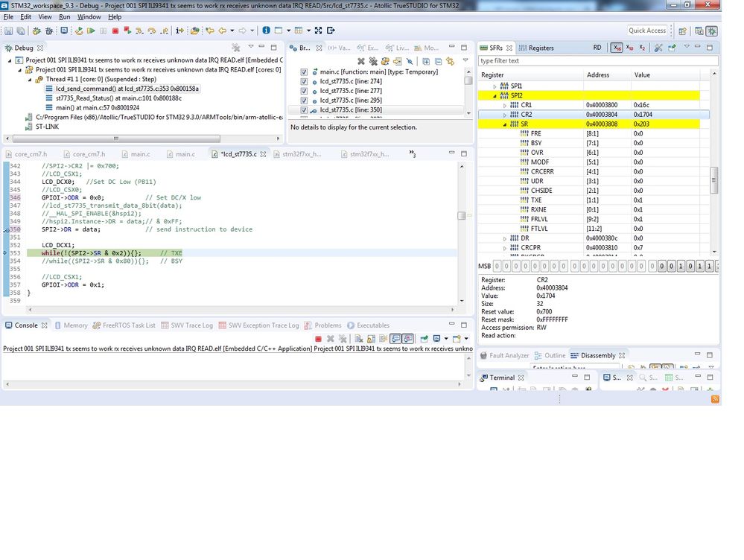This screenshot has width=744, height=560.
Task: Click Remove All Breakpoints icon
Action: [373, 61]
